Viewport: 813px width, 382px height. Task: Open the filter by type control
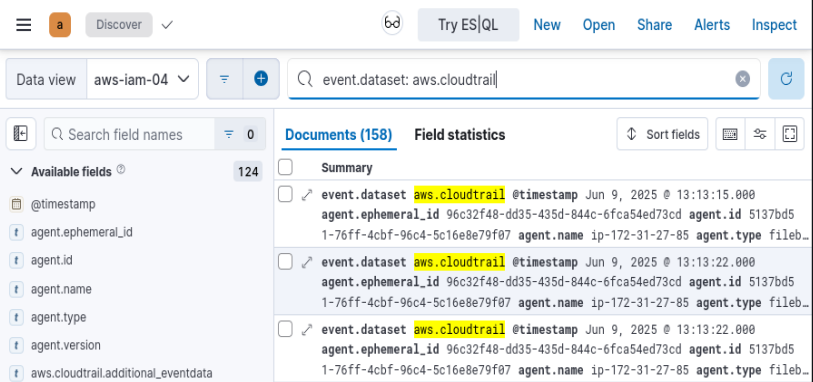point(240,134)
